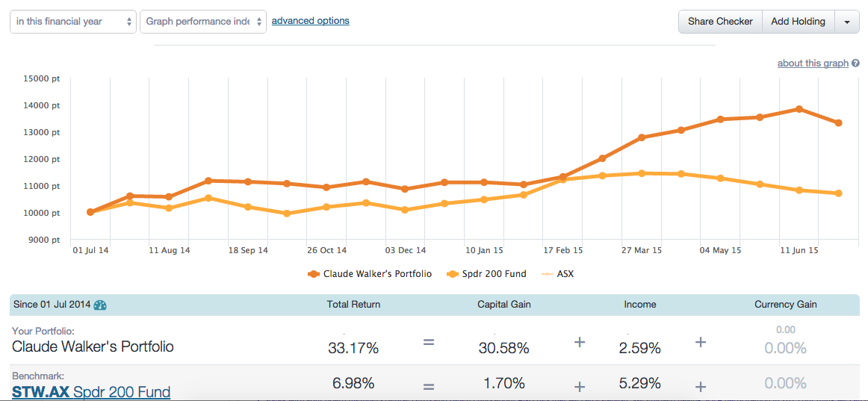Click the help icon beside about this graph

(x=855, y=63)
